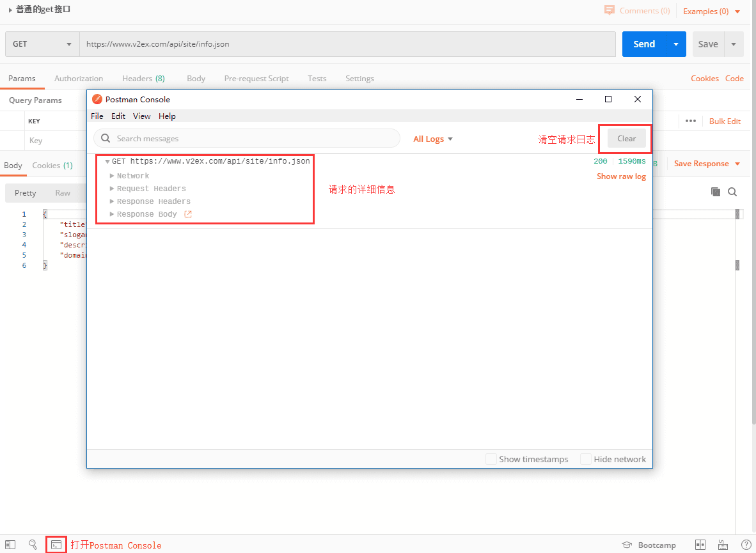Click the Show raw log link

pos(621,176)
